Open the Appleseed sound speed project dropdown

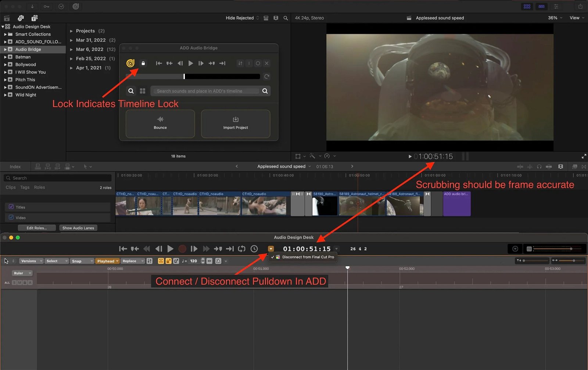[x=284, y=166]
